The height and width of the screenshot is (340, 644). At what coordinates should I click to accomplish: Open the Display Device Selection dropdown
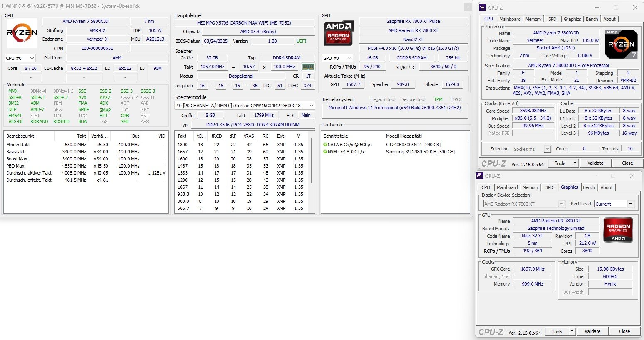(x=524, y=204)
